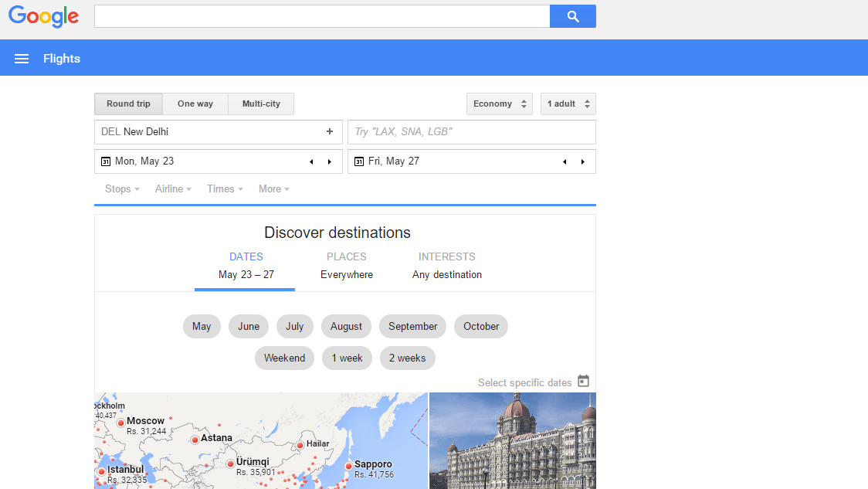
Task: Go to next return day arrow
Action: coord(583,161)
